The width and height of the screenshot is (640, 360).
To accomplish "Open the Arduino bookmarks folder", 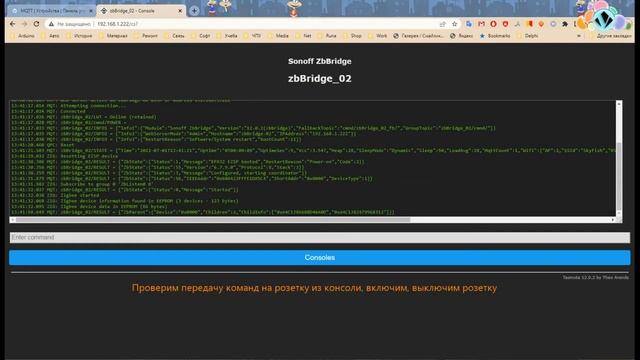I will click(x=23, y=36).
